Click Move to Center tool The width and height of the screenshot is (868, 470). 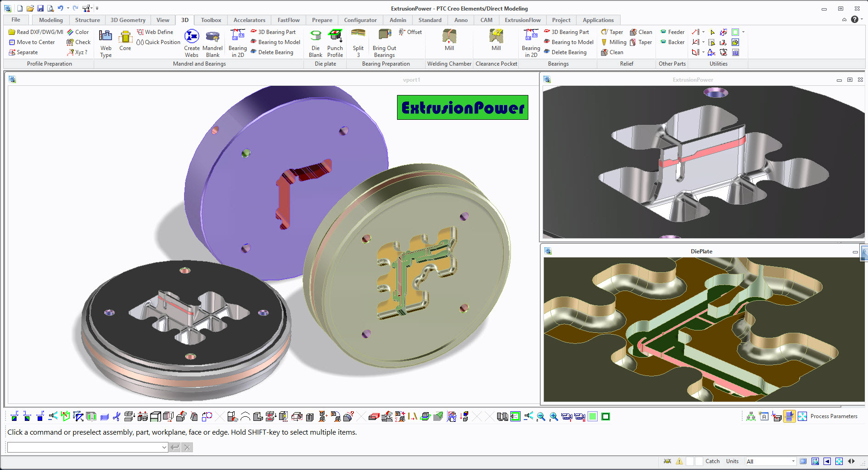(32, 42)
